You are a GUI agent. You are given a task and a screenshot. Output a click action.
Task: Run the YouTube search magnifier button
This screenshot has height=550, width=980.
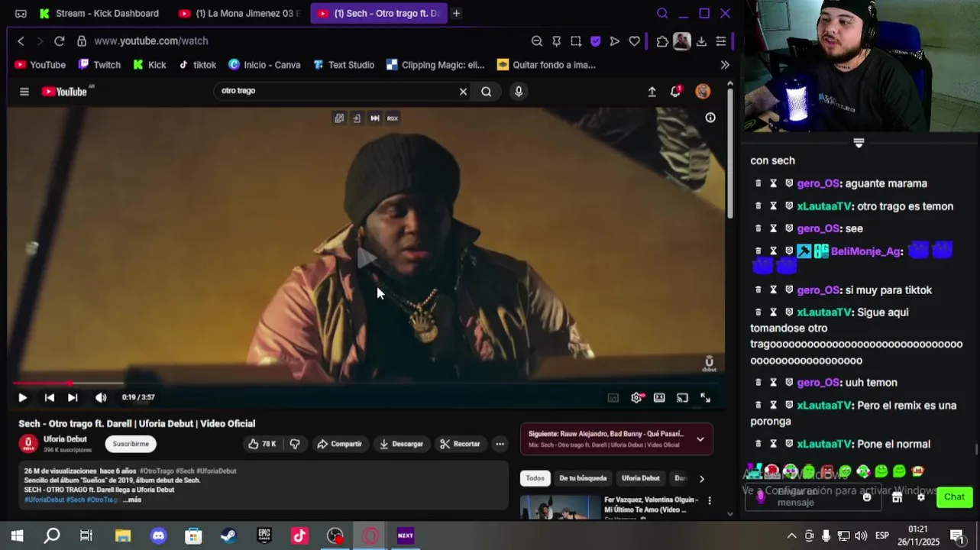click(486, 92)
